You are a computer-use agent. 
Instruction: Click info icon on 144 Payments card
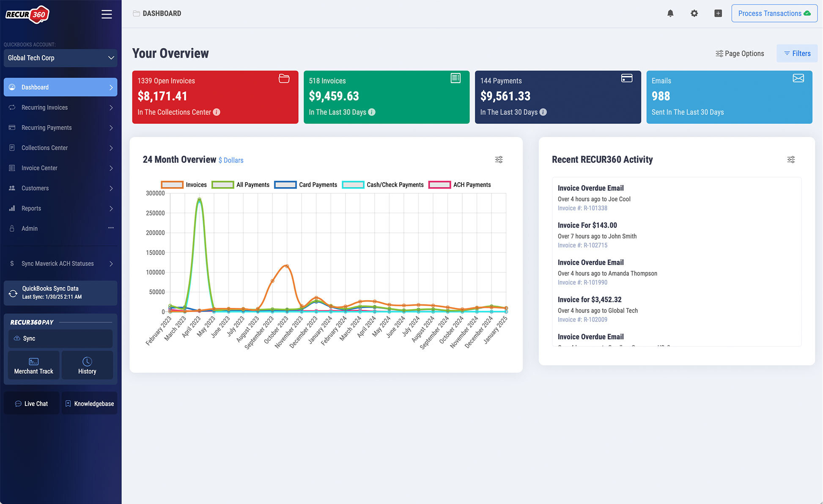543,112
